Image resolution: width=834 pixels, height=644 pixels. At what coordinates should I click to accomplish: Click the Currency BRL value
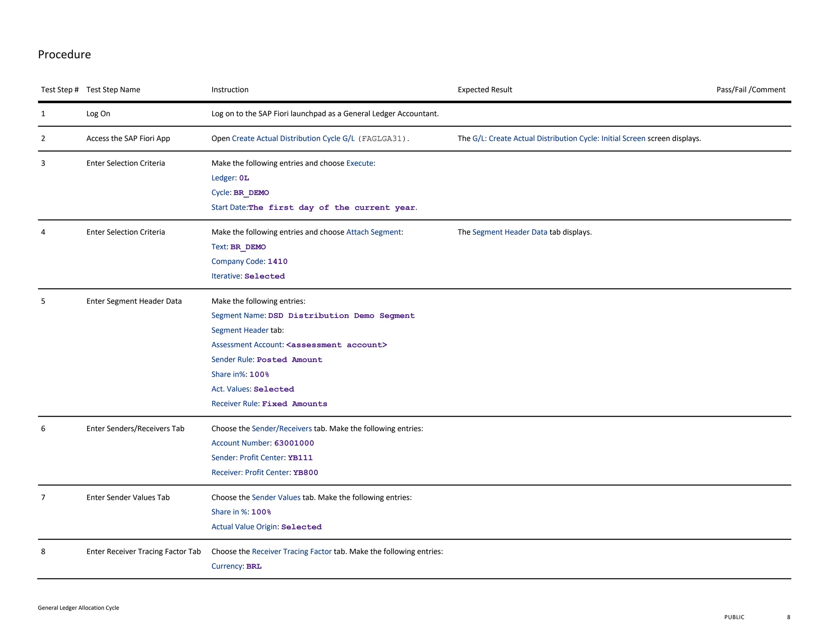tap(254, 567)
